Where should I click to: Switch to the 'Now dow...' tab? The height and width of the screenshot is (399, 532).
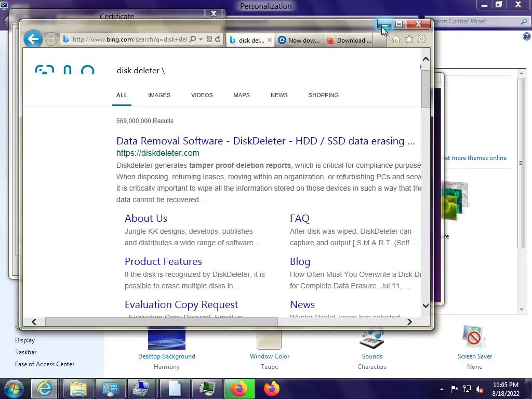click(299, 40)
